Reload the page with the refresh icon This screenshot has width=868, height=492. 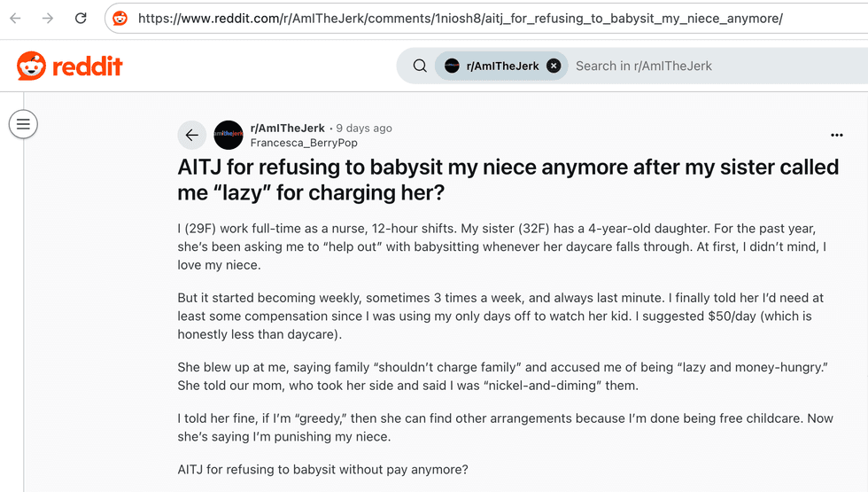pos(81,19)
